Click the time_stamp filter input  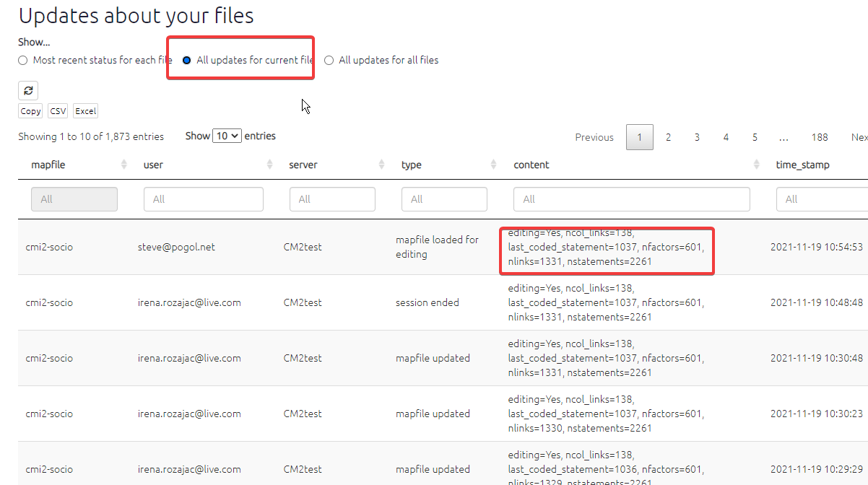822,199
